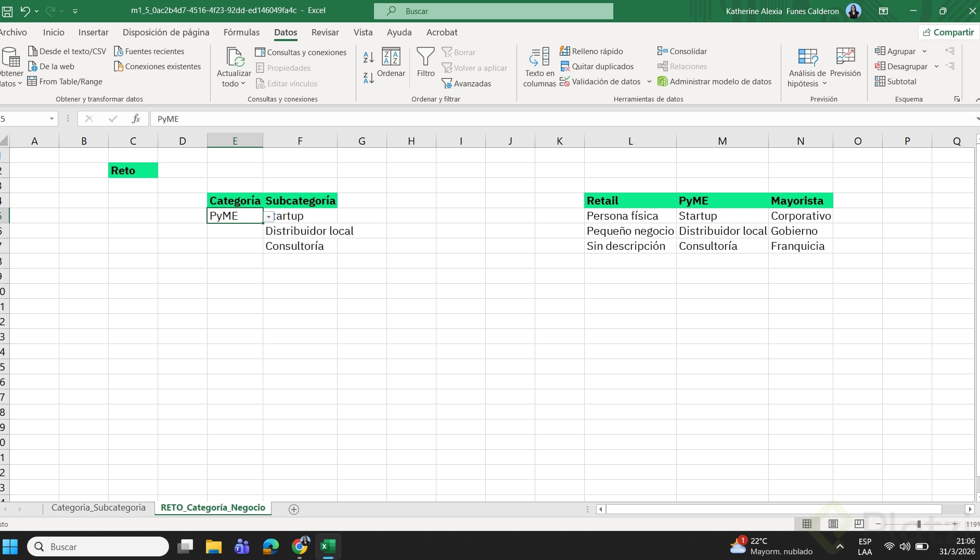Screen dimensions: 980x560
Task: Launch Google Chrome from the taskbar
Action: click(300, 547)
